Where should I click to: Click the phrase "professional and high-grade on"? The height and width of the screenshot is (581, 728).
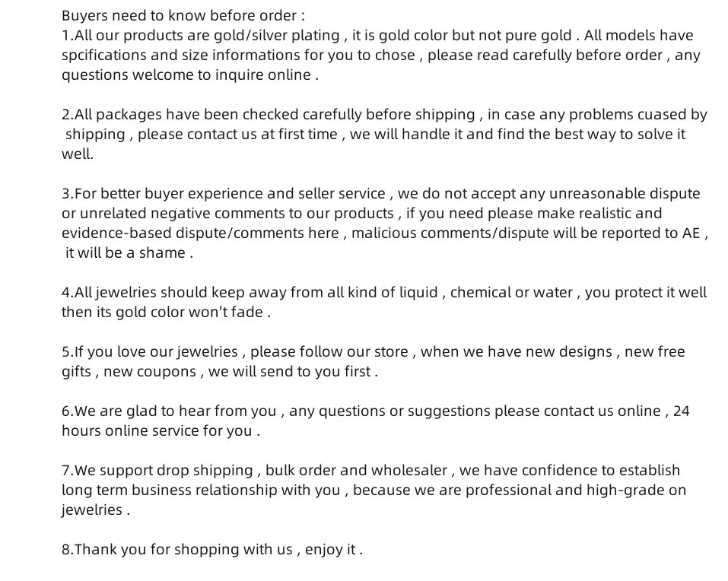[576, 491]
